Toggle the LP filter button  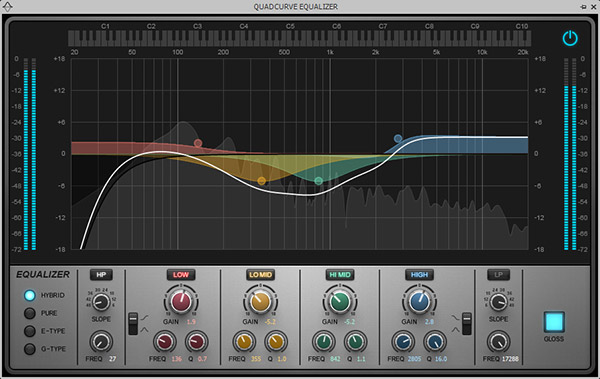[x=498, y=274]
